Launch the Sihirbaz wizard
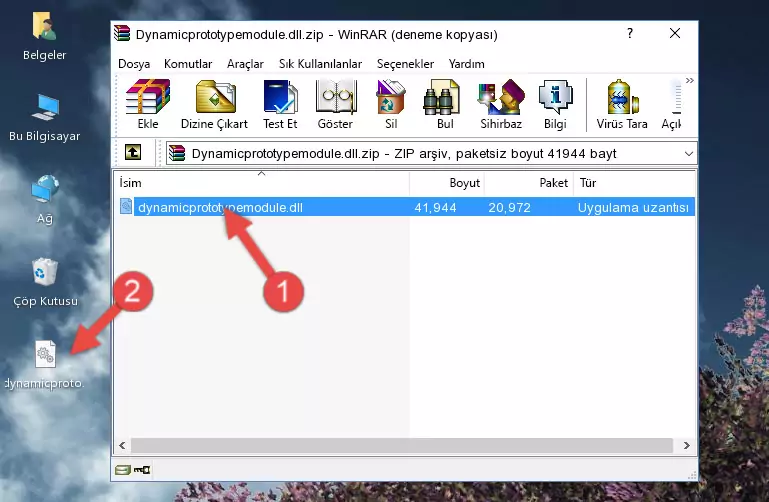This screenshot has width=769, height=502. 501,104
